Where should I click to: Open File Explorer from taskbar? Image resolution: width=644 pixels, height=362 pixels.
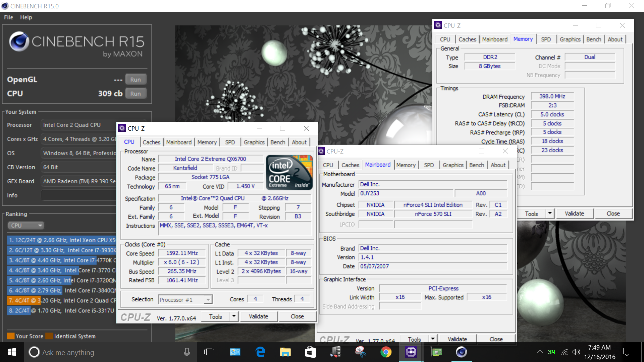pos(285,352)
